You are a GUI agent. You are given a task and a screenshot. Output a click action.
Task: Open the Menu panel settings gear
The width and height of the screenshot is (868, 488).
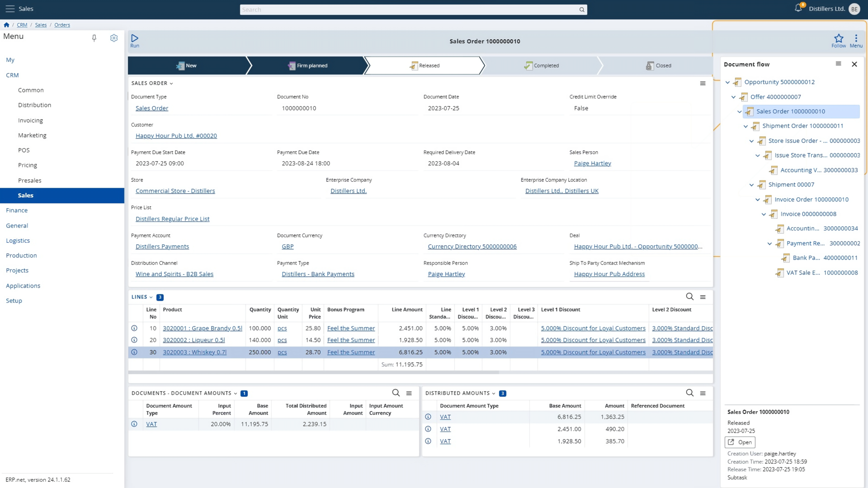(114, 38)
